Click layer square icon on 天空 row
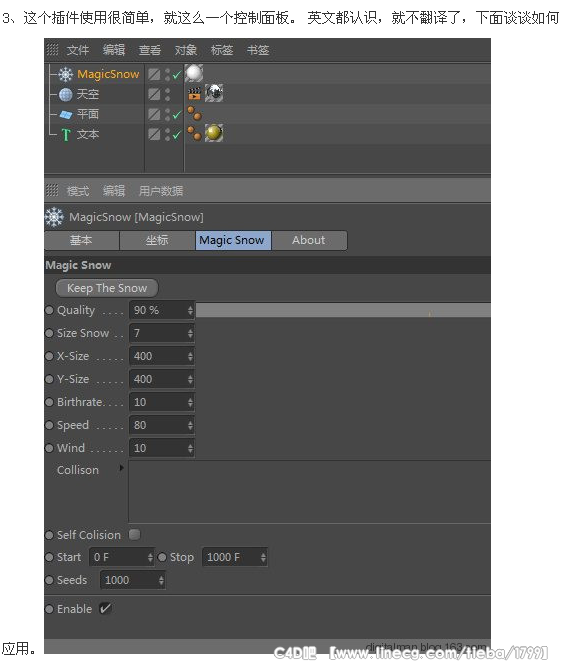The width and height of the screenshot is (574, 670). [x=154, y=94]
